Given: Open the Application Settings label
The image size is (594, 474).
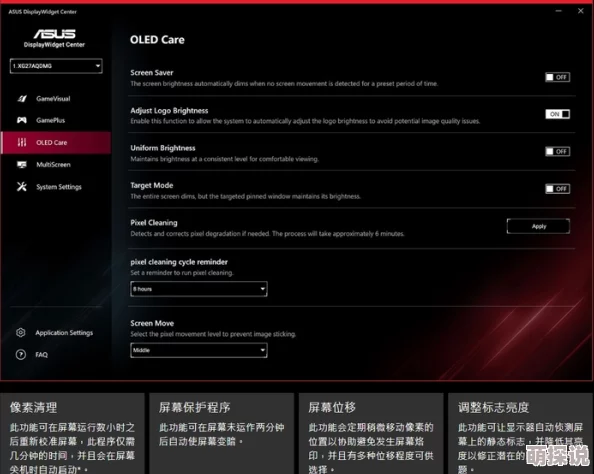Looking at the screenshot, I should pos(64,333).
